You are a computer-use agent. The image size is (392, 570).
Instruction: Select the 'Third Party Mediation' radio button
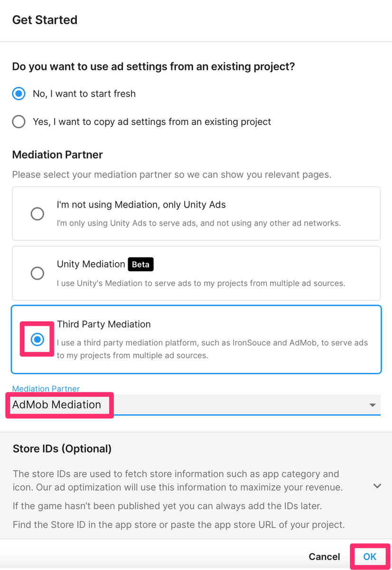37,339
